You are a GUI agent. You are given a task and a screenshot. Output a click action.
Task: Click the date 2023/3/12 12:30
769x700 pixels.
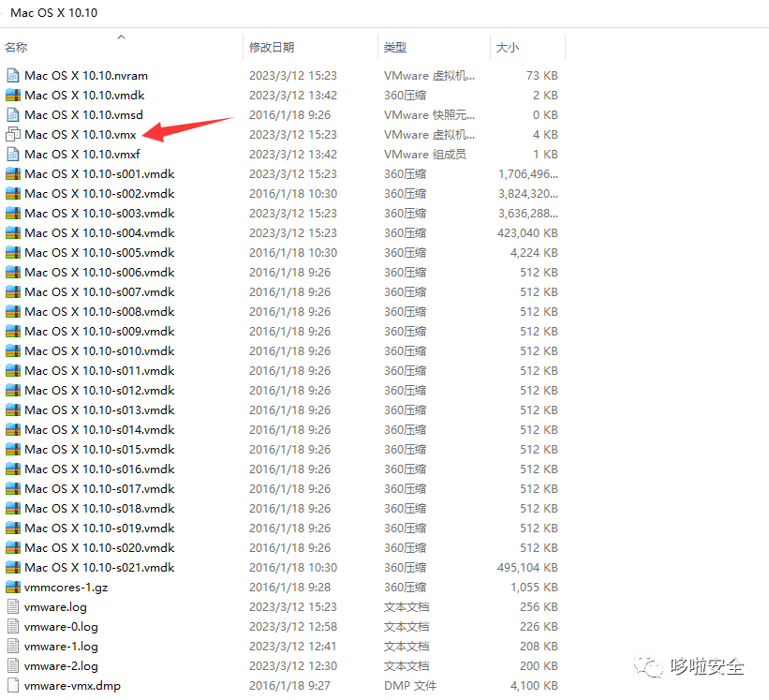[293, 665]
